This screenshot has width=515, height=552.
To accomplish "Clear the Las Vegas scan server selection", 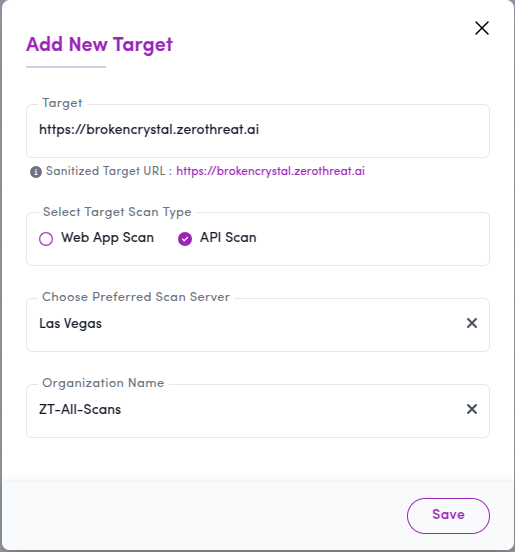I will (472, 323).
